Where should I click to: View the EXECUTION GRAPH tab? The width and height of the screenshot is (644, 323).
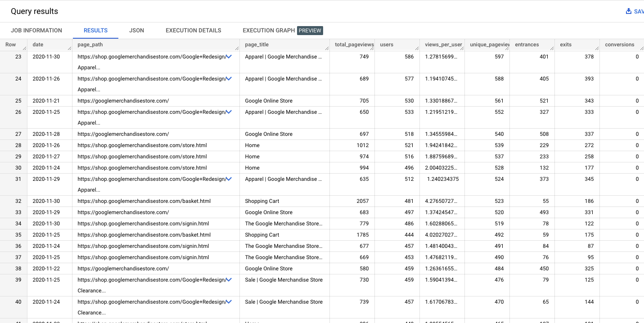point(269,30)
